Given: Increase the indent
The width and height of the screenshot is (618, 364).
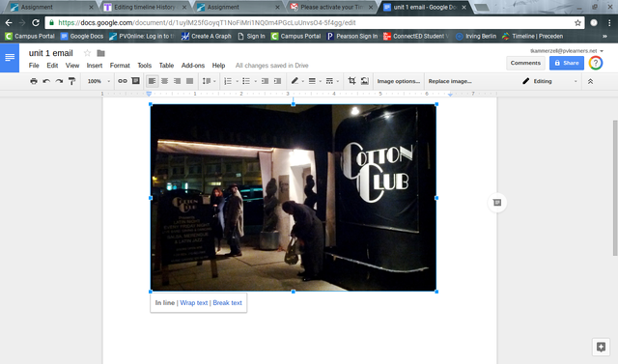Looking at the screenshot, I should 277,81.
